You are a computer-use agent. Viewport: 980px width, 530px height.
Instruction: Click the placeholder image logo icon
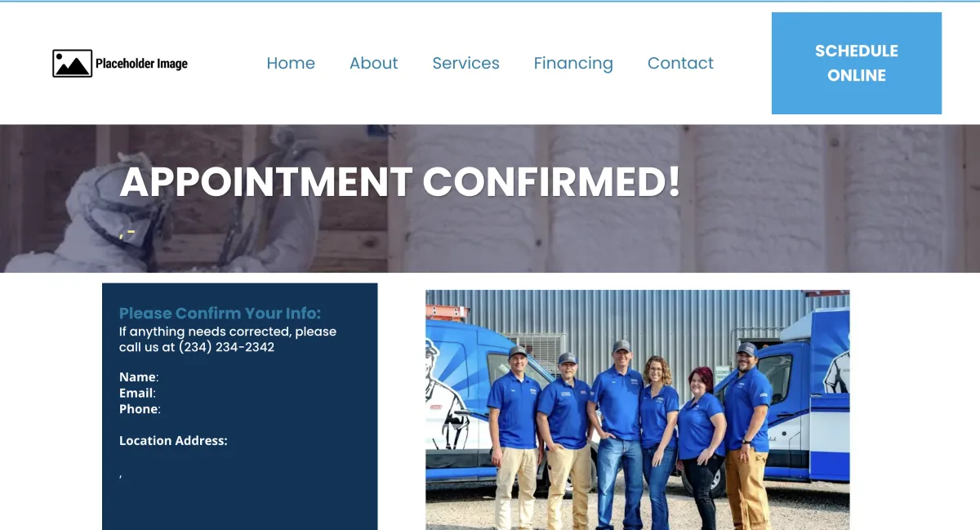click(x=72, y=64)
